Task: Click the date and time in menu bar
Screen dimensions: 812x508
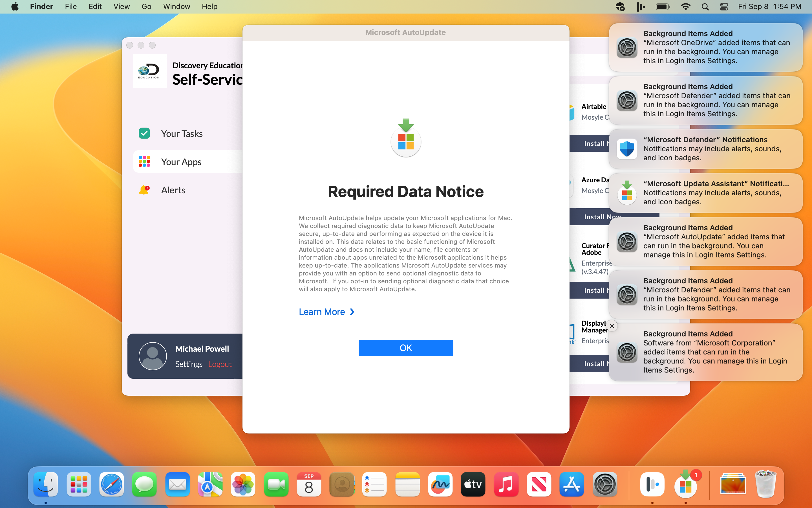Action: (x=769, y=7)
